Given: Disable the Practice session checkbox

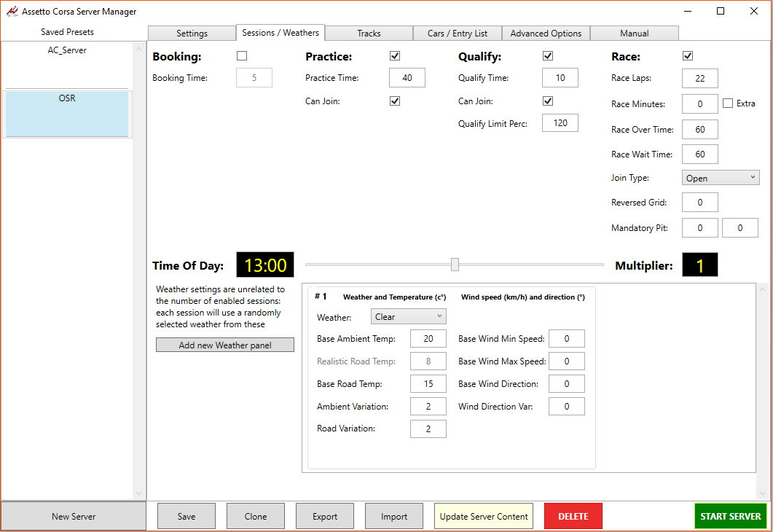Looking at the screenshot, I should tap(394, 55).
